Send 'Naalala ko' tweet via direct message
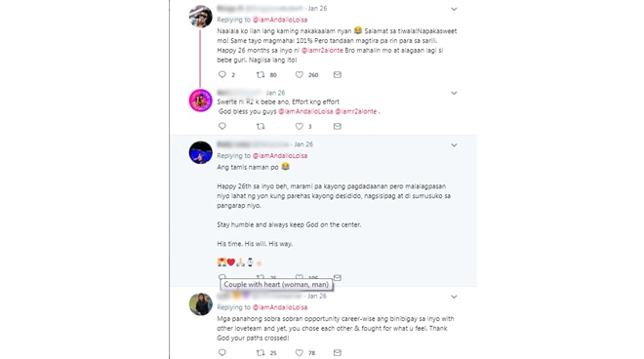 338,74
